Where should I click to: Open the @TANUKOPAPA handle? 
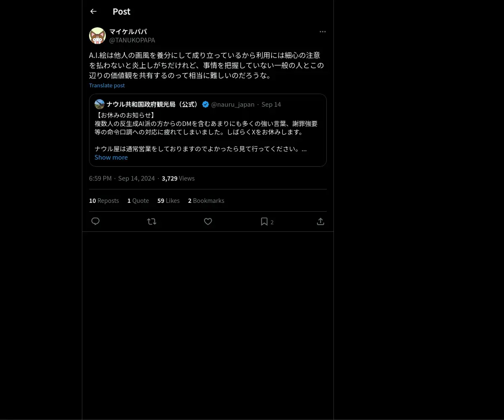[132, 40]
